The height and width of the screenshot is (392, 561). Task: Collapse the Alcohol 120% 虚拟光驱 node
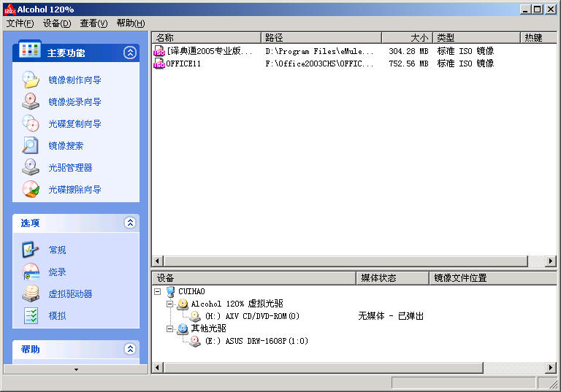coord(170,304)
